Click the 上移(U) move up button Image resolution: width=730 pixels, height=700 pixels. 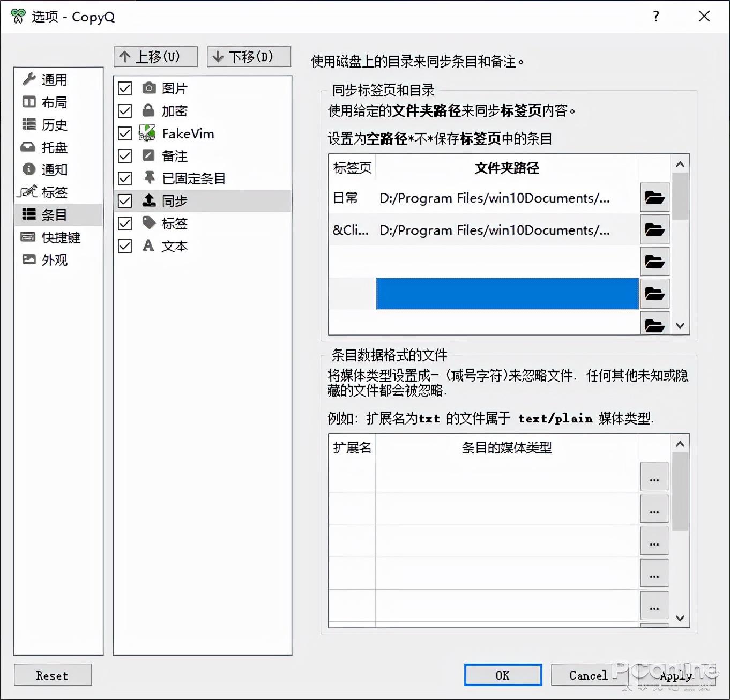pyautogui.click(x=155, y=56)
